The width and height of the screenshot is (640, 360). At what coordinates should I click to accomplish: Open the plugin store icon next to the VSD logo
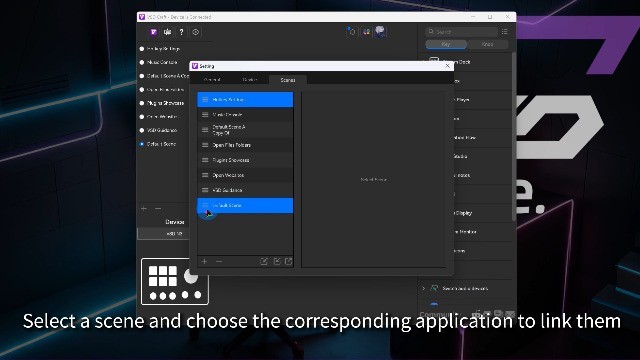(167, 32)
